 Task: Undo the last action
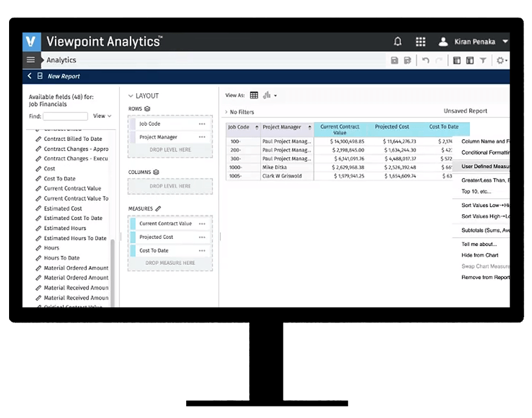pos(426,60)
